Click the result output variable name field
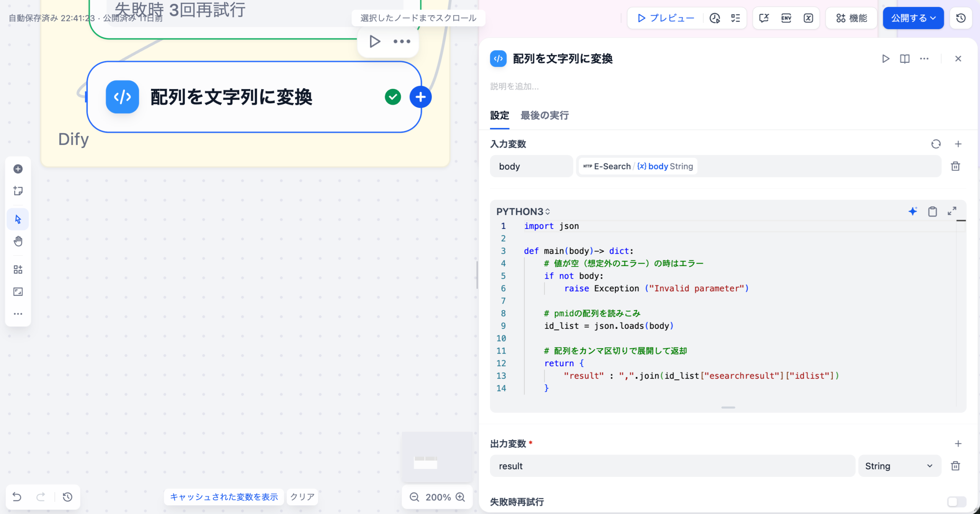 pos(672,466)
